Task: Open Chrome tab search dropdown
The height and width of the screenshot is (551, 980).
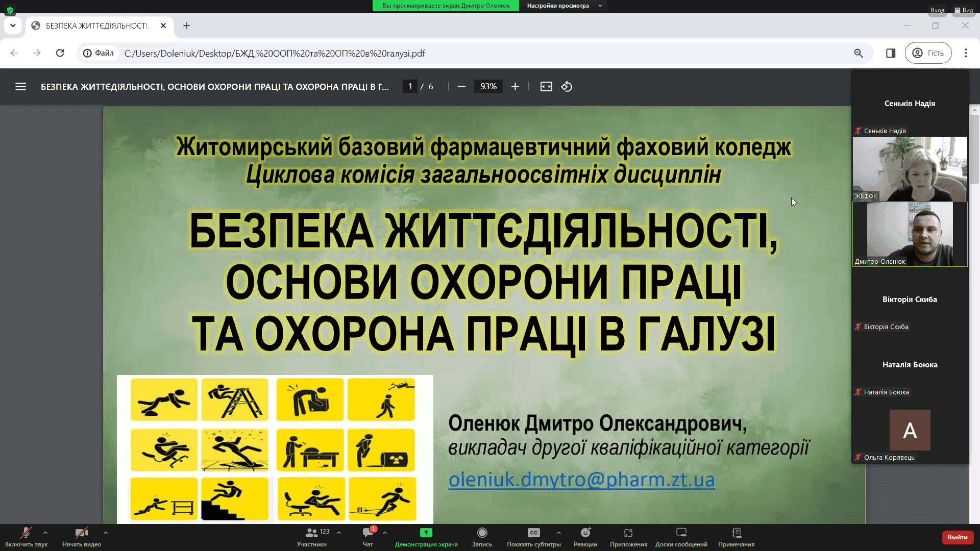Action: [13, 26]
